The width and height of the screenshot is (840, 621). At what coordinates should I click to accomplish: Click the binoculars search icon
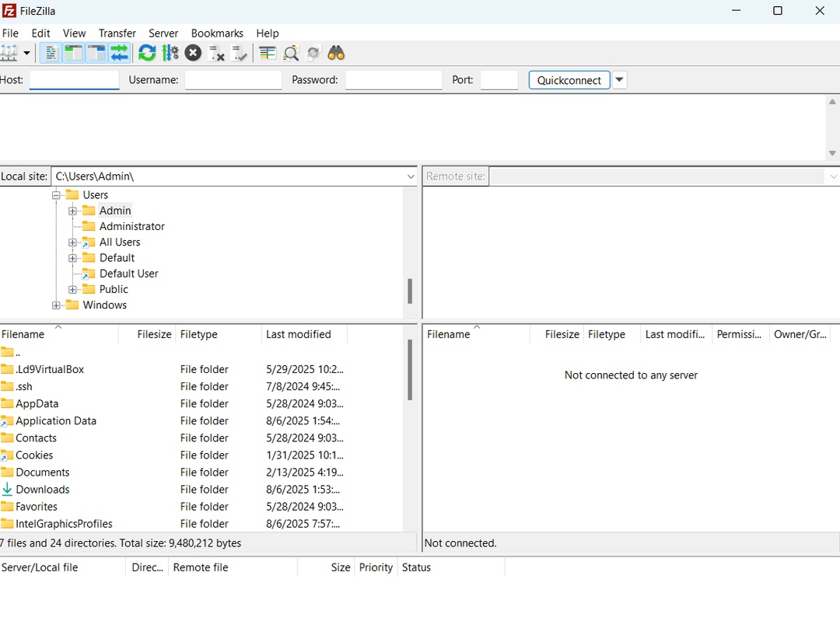336,53
